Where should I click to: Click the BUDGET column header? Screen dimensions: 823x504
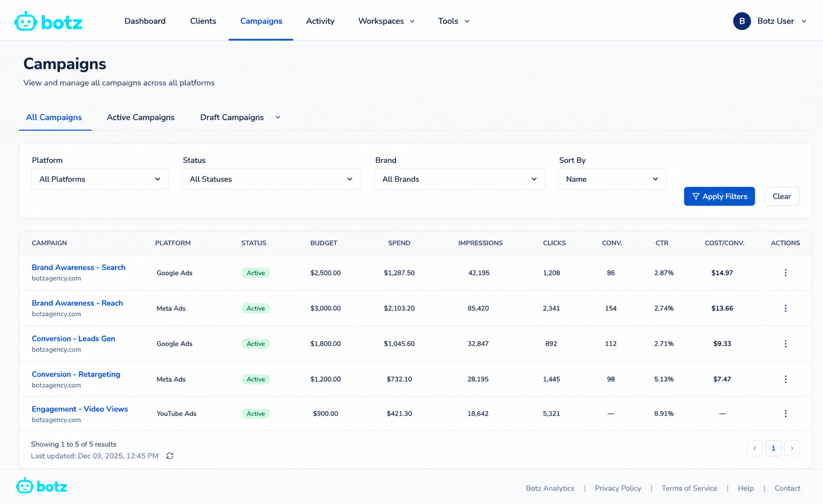click(324, 243)
